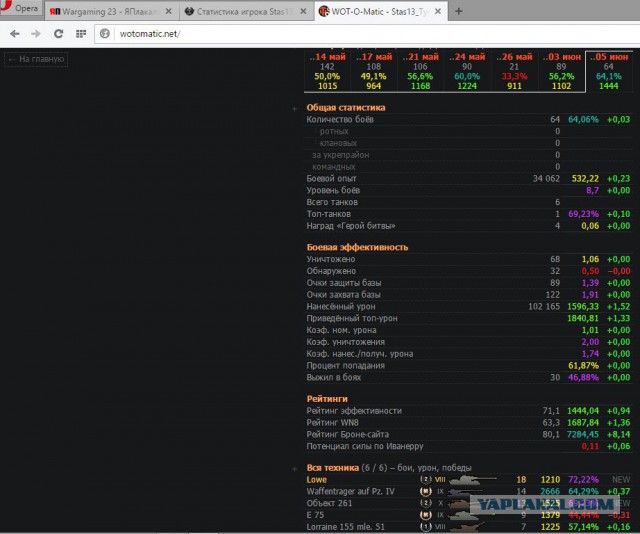This screenshot has height=534, width=640.
Task: Click the Боевая эффективность heading
Action: click(357, 247)
